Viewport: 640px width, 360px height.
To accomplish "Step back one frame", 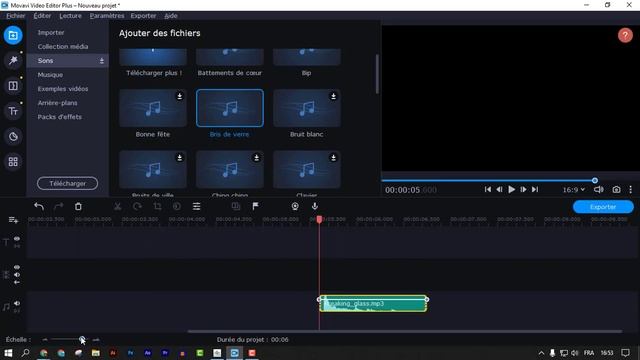I will click(x=499, y=189).
